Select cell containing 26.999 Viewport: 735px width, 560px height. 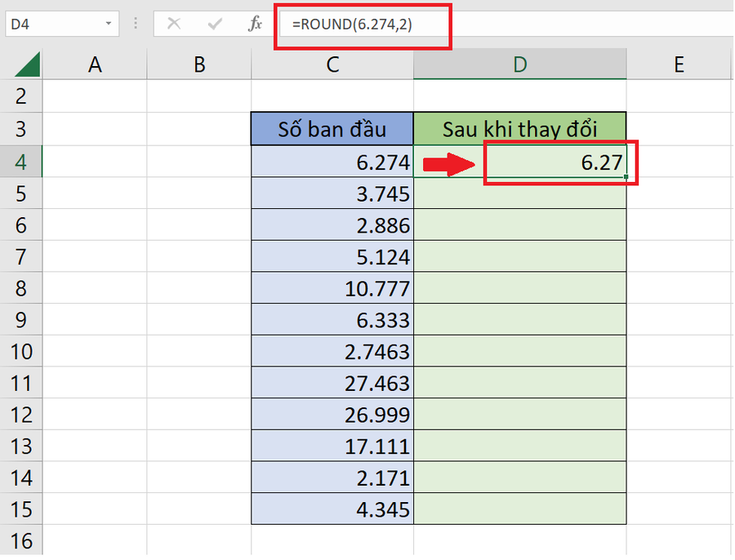(x=332, y=414)
